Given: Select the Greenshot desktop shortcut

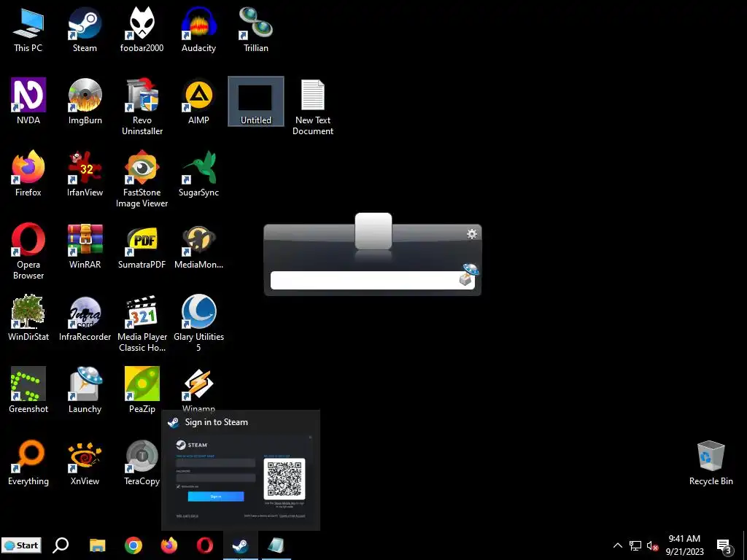Looking at the screenshot, I should click(x=28, y=391).
